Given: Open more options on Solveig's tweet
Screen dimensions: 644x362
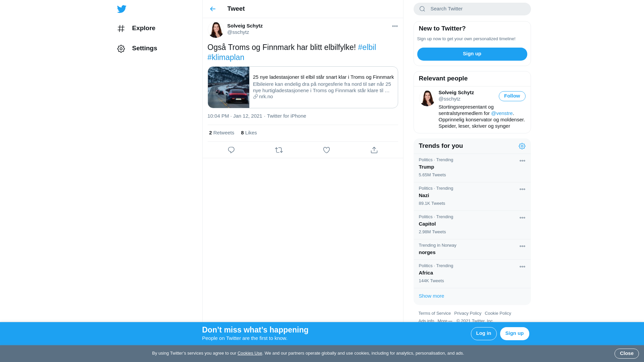Looking at the screenshot, I should click(395, 26).
